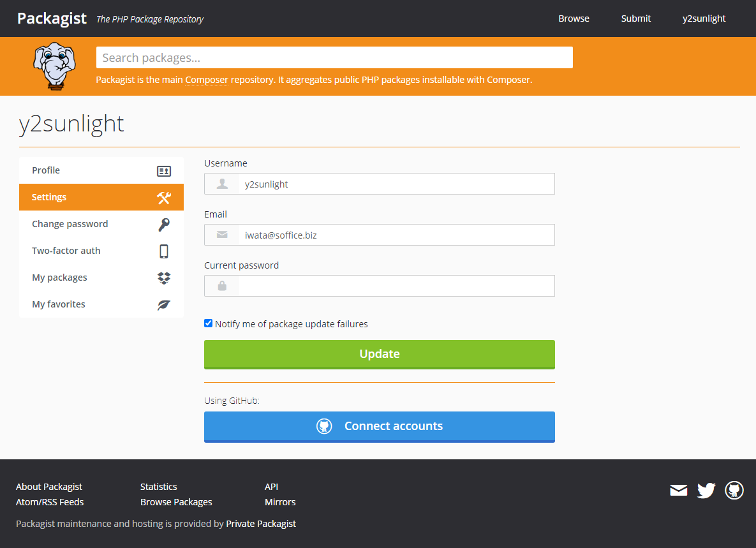This screenshot has height=548, width=756.
Task: Click the box icon beside My packages
Action: tap(164, 278)
